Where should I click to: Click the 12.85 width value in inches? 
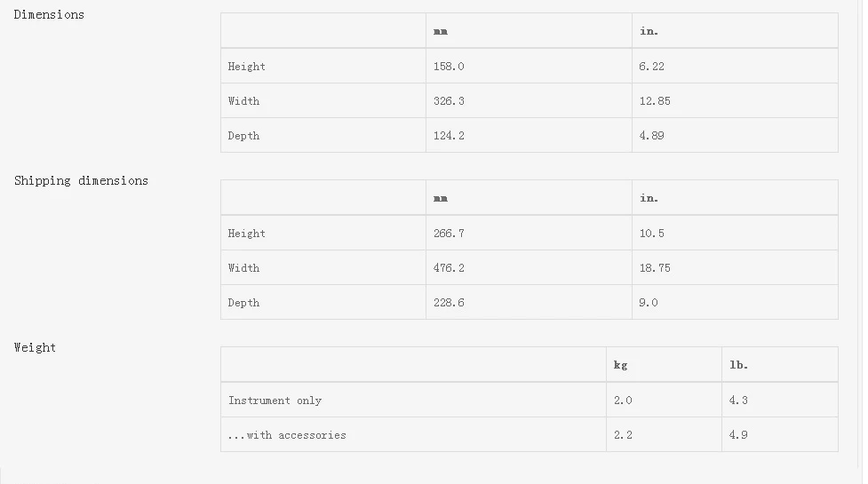[655, 101]
